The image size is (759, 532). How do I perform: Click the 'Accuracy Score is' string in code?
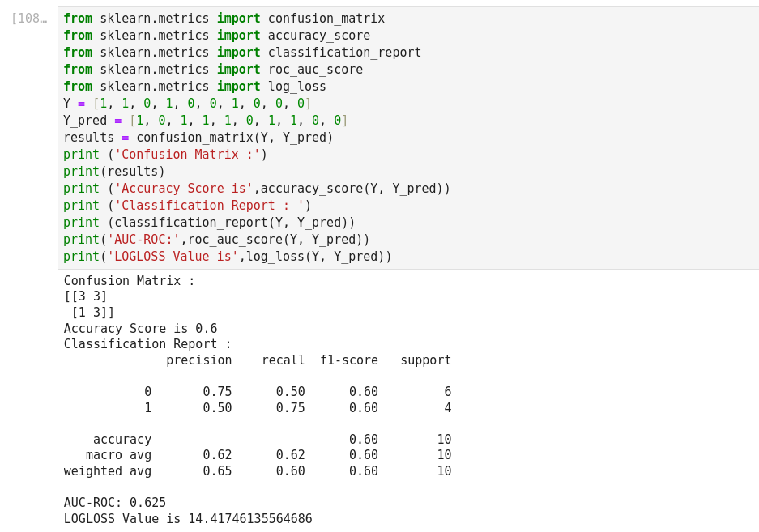[183, 189]
